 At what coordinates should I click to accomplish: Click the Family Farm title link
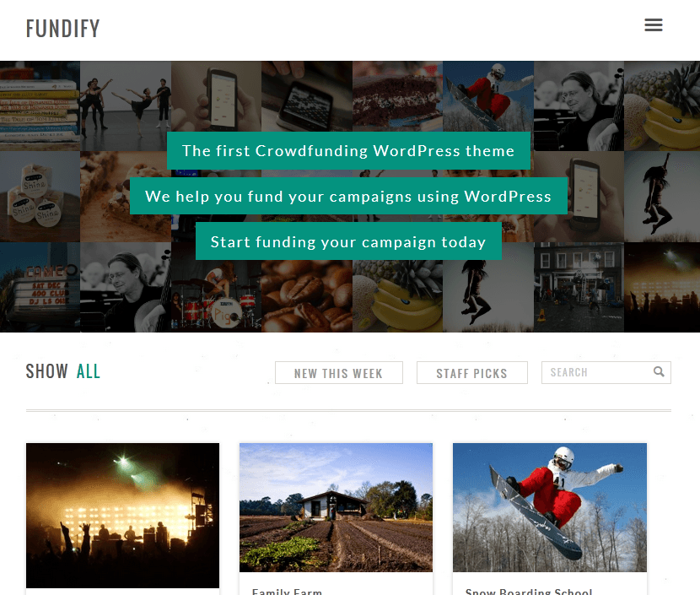click(x=287, y=592)
